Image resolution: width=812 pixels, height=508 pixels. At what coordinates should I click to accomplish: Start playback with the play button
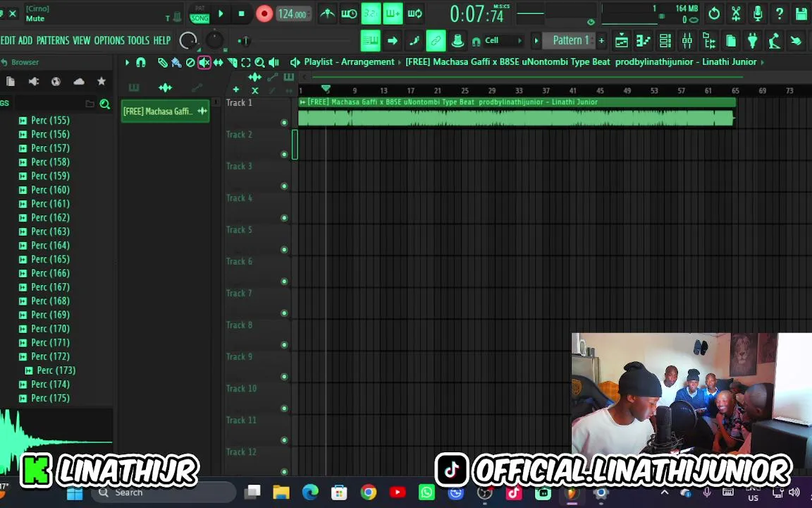(x=221, y=13)
